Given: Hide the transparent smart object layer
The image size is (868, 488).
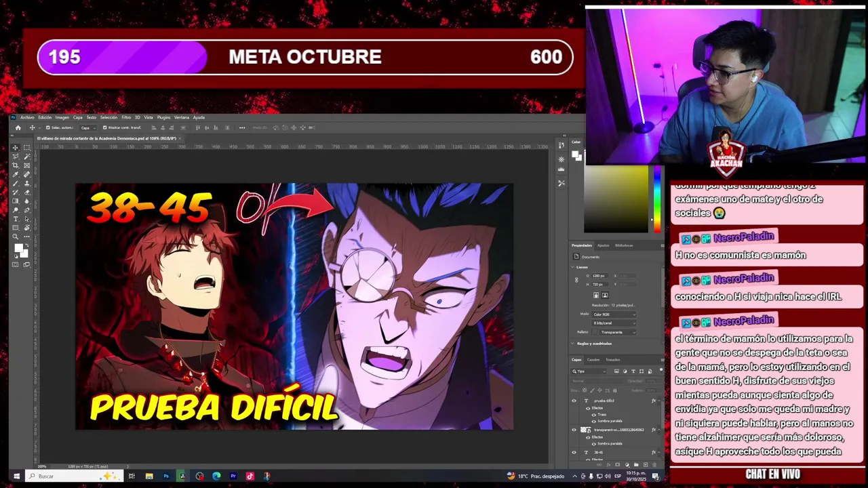Looking at the screenshot, I should pos(574,430).
